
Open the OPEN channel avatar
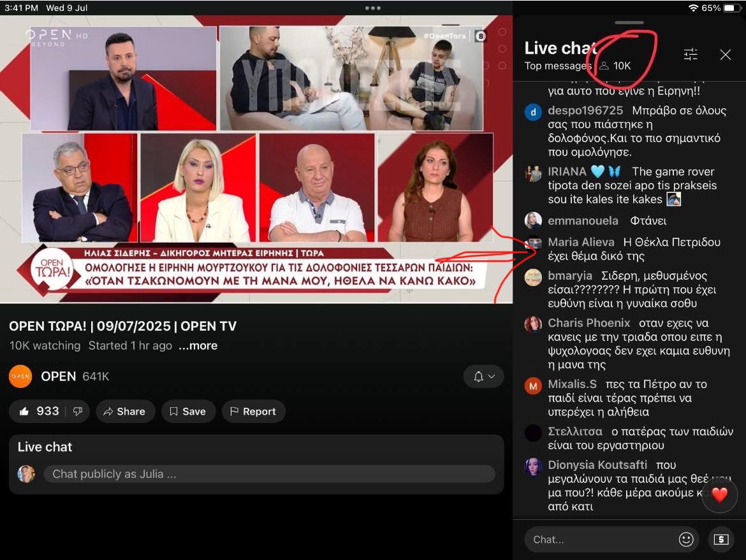click(20, 377)
